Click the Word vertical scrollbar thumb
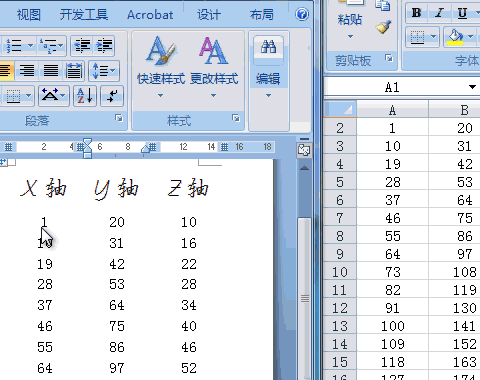Screen dimensions: 480x380 click(305, 298)
